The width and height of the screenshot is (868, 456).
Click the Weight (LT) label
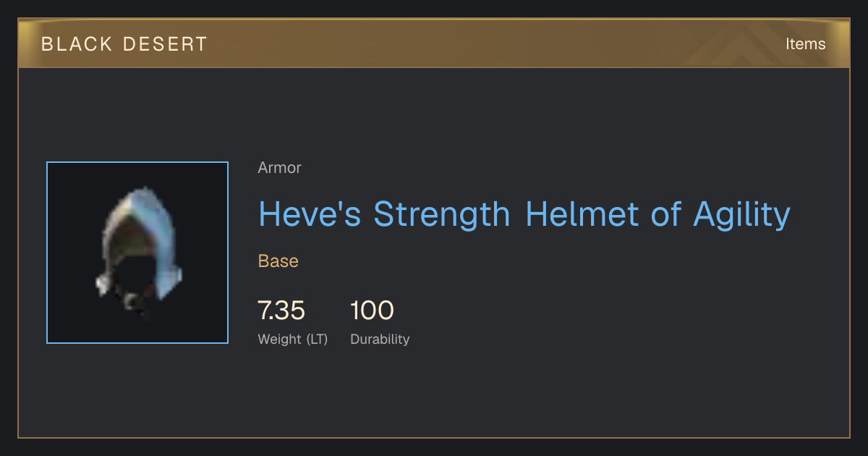[x=293, y=339]
